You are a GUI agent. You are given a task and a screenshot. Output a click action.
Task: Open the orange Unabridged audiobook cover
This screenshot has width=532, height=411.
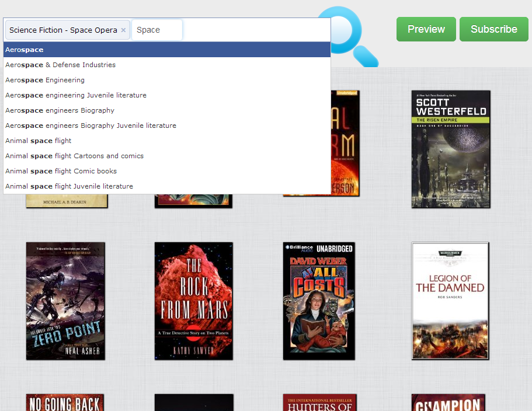[345, 143]
